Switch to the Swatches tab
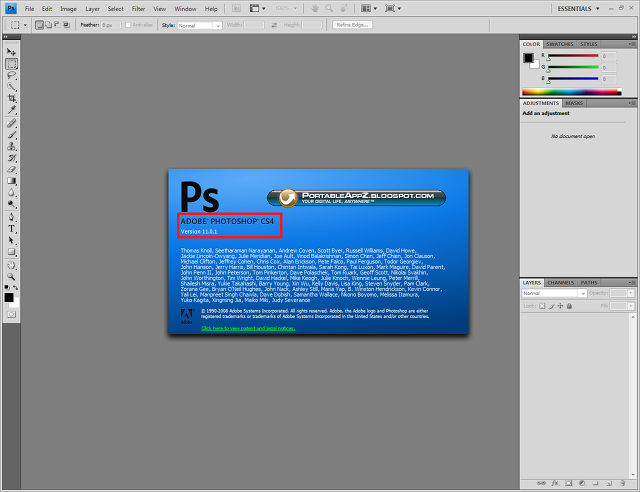 click(x=560, y=44)
